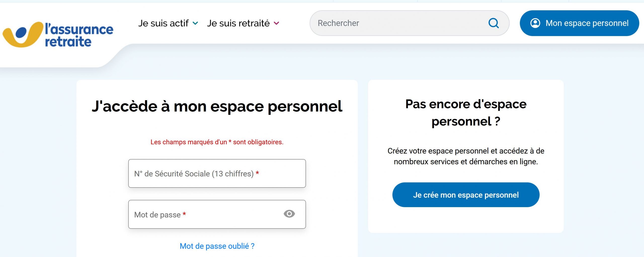Open the "Je suis retraité" menu

[x=238, y=23]
